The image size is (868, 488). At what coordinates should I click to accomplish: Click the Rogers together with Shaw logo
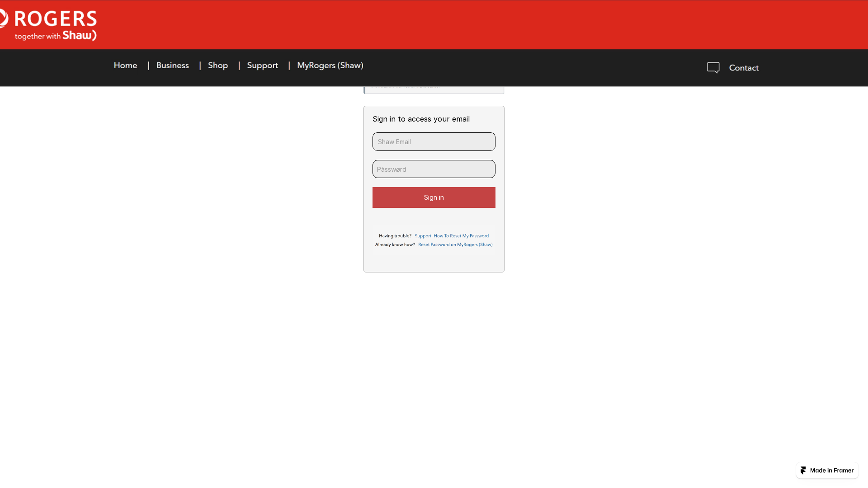48,25
